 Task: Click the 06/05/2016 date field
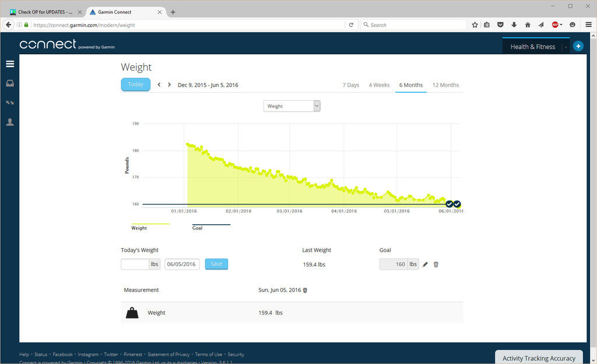pyautogui.click(x=182, y=264)
